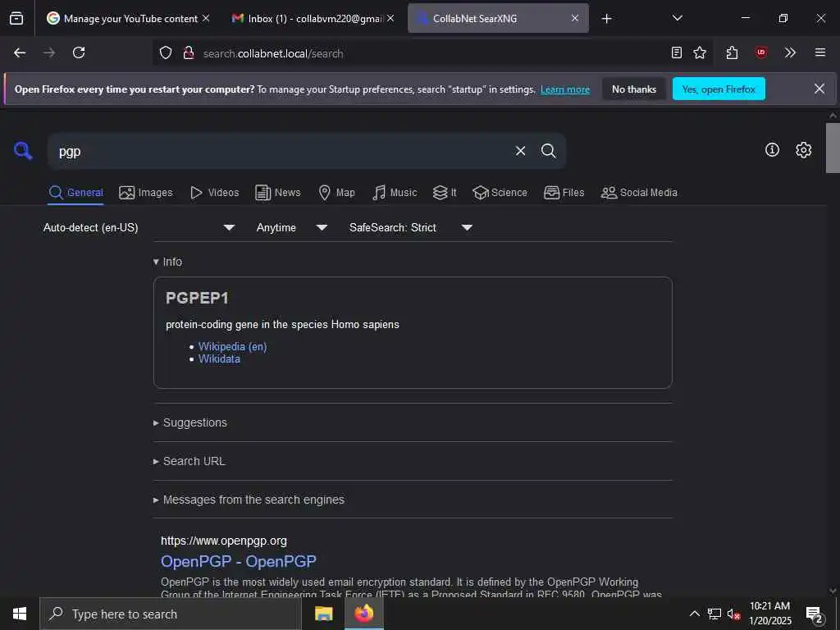Image resolution: width=840 pixels, height=630 pixels.
Task: Collapse the Info section
Action: pyautogui.click(x=167, y=262)
